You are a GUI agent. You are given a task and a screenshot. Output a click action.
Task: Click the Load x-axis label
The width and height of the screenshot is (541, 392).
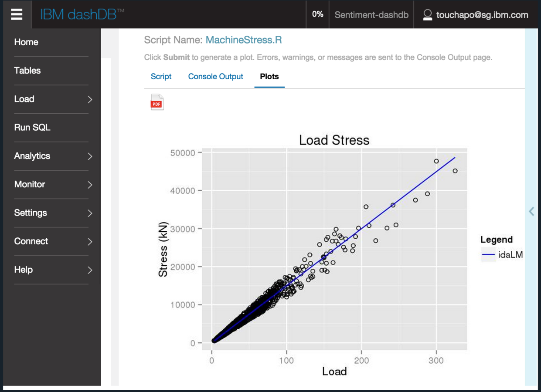tap(334, 372)
